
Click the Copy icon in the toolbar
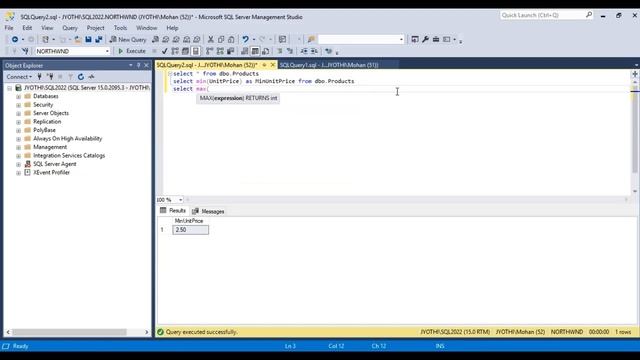(x=221, y=40)
